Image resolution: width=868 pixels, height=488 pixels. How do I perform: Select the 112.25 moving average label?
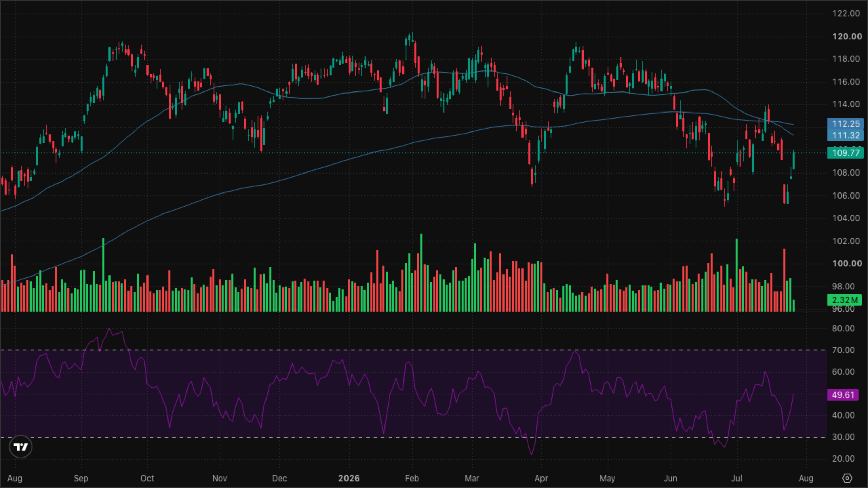click(845, 124)
